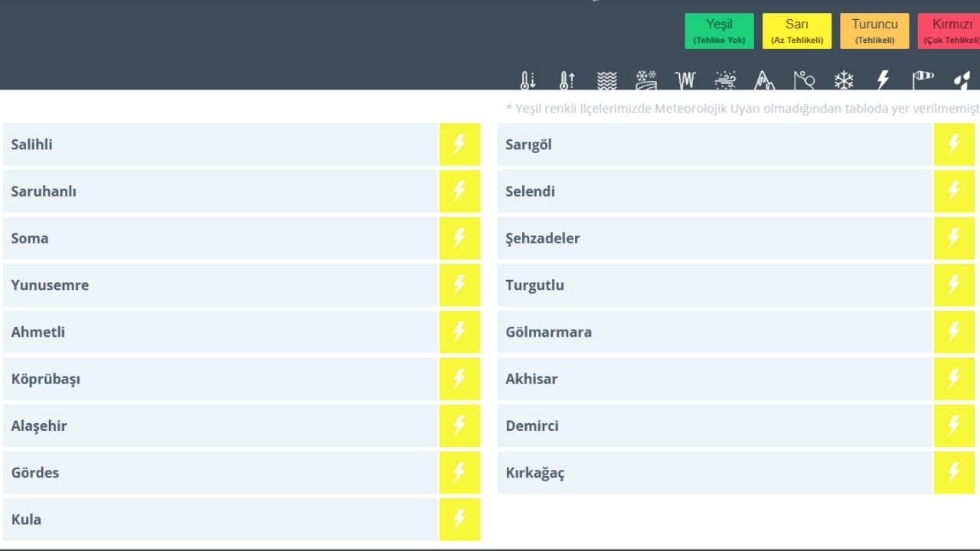Click the Kırmızı warning level box

[x=951, y=31]
